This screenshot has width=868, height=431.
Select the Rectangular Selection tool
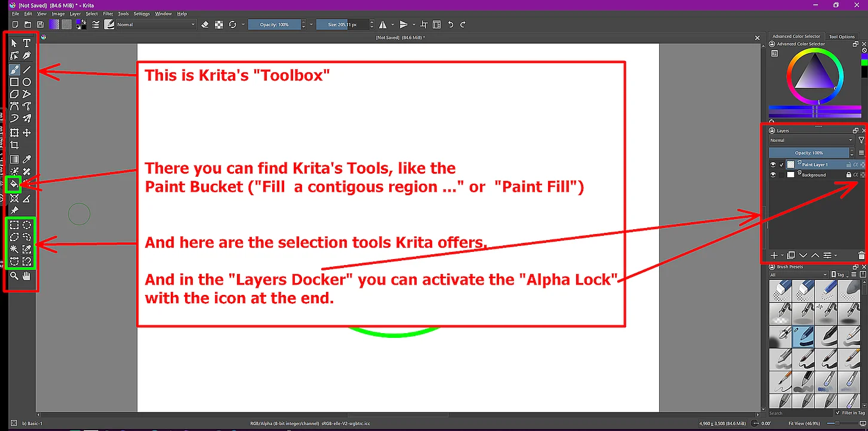click(x=14, y=225)
